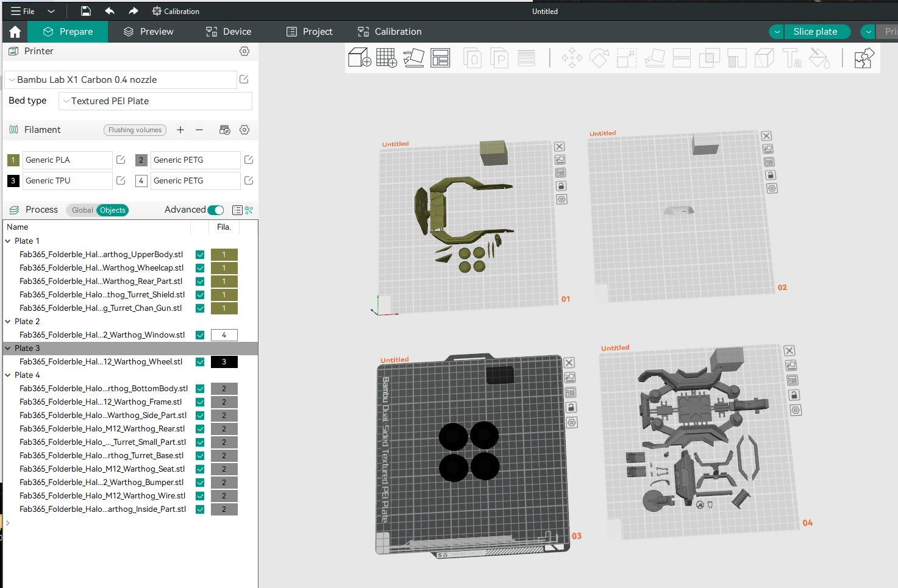Switch to the Prepare tab
The height and width of the screenshot is (588, 898).
(x=68, y=32)
